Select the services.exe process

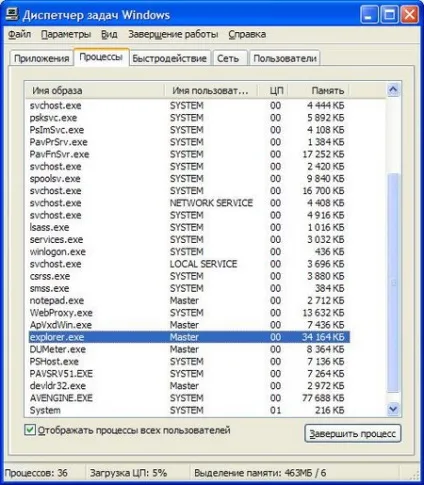click(189, 240)
